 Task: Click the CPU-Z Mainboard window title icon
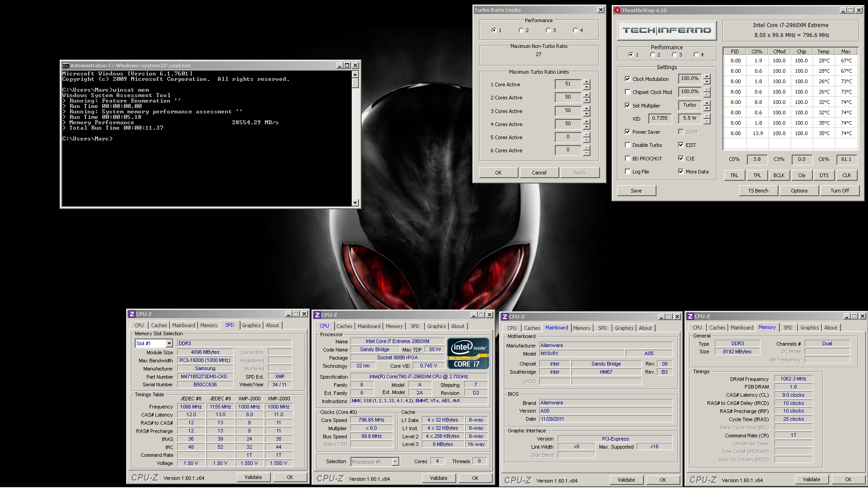pyautogui.click(x=505, y=317)
